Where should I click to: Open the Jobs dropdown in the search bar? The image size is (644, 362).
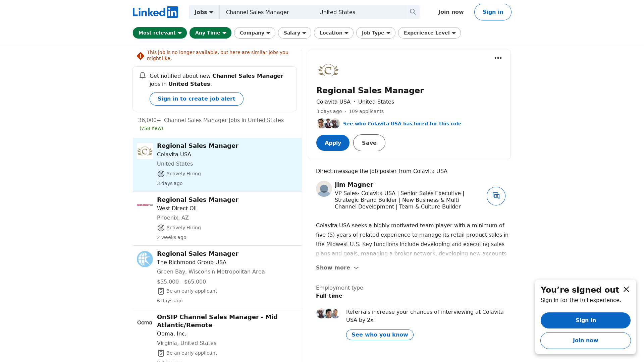[x=204, y=12]
